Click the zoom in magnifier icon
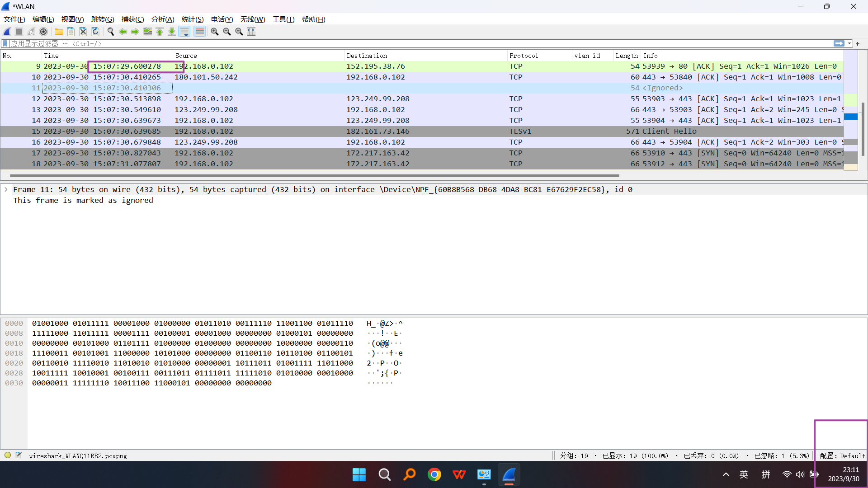The image size is (868, 488). coord(215,32)
